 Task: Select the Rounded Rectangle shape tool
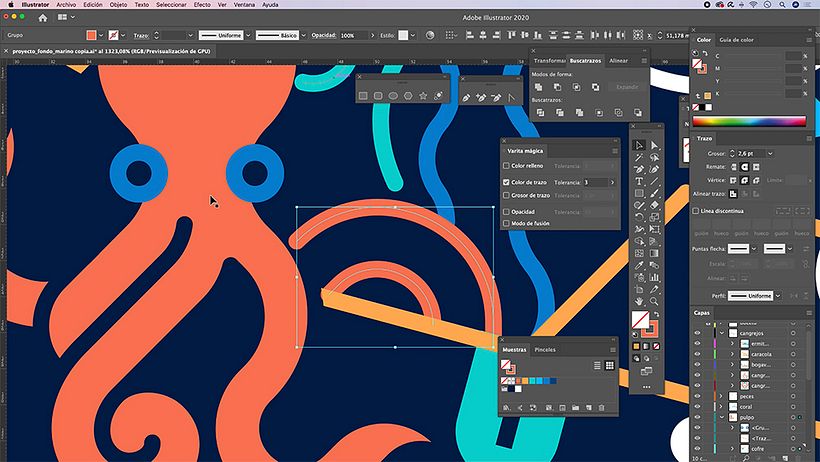378,96
